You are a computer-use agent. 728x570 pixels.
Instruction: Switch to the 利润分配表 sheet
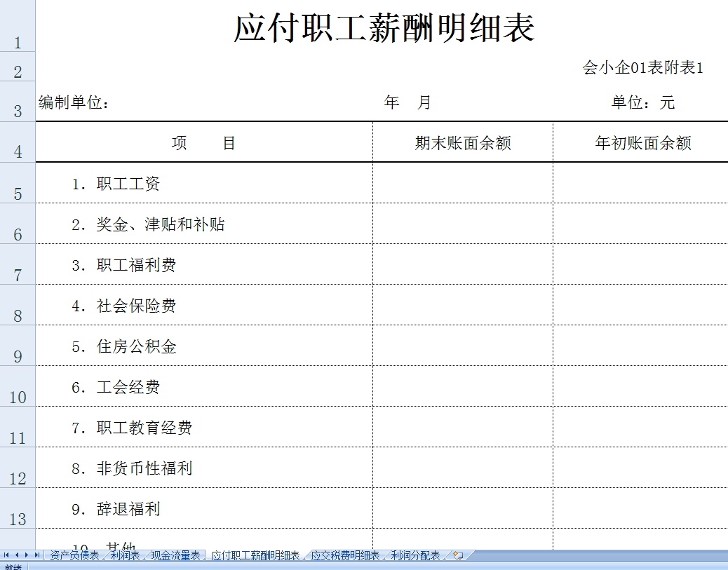[417, 555]
